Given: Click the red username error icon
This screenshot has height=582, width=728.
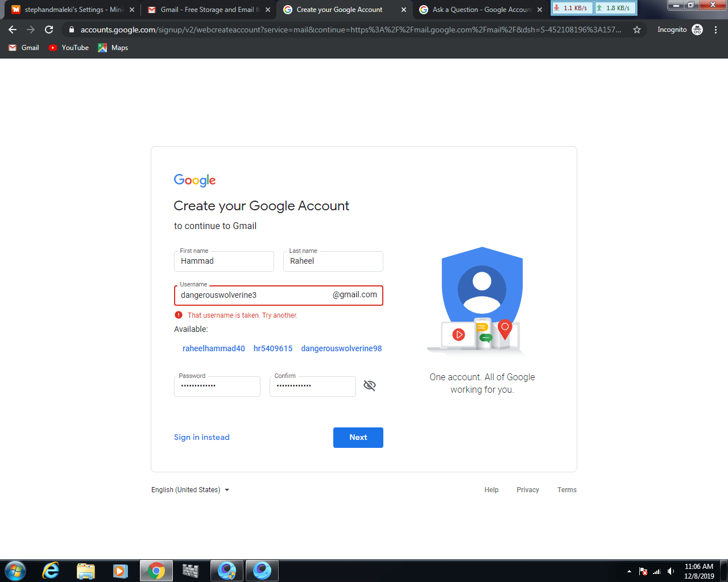Looking at the screenshot, I should click(179, 315).
